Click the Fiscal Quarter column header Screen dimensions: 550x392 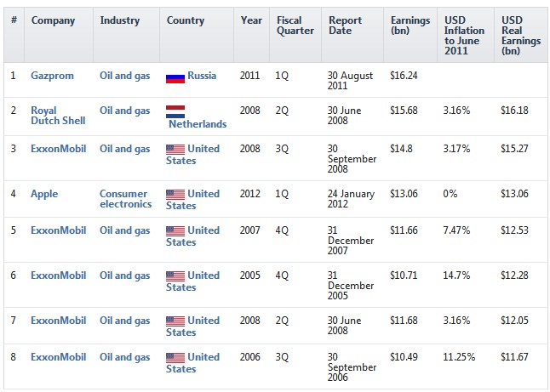295,26
